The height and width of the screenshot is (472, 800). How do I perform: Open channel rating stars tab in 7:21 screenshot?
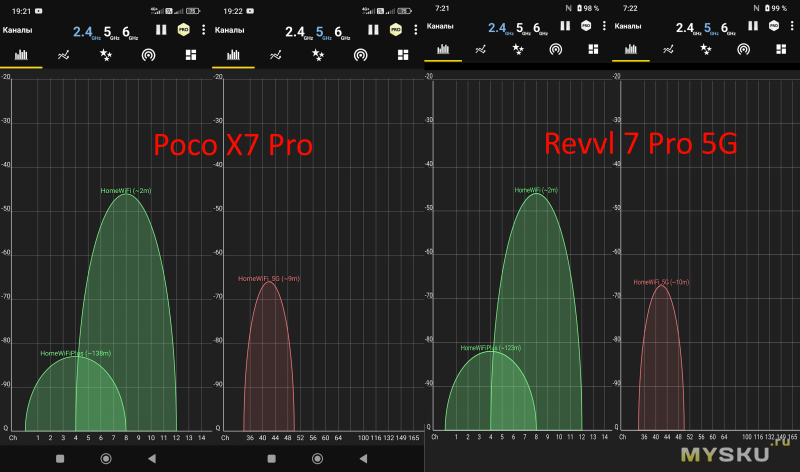click(x=518, y=49)
